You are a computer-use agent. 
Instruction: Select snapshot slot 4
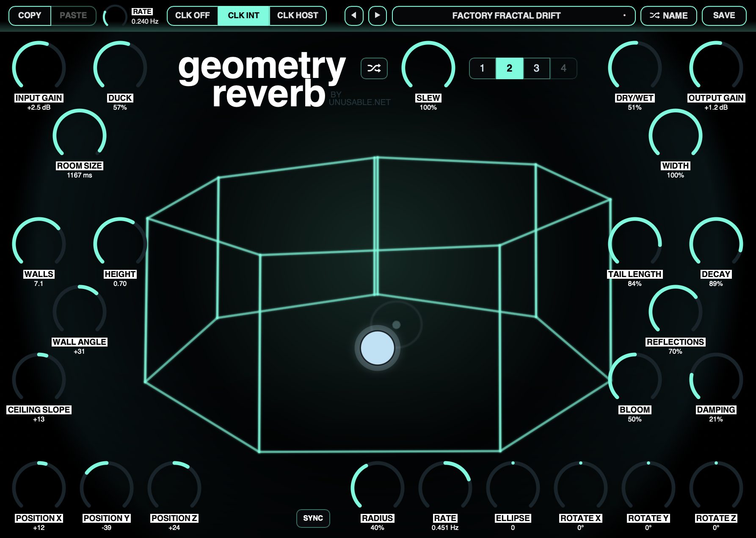coord(563,68)
